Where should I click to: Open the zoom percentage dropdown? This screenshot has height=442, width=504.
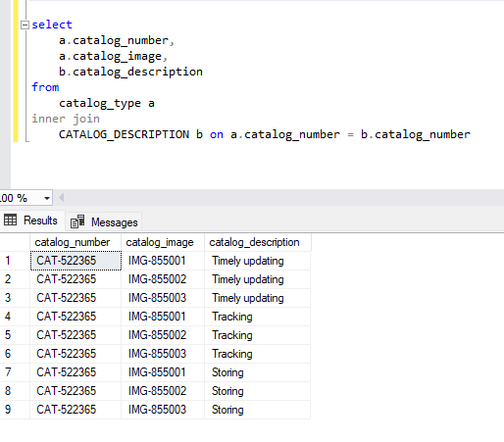pos(47,198)
